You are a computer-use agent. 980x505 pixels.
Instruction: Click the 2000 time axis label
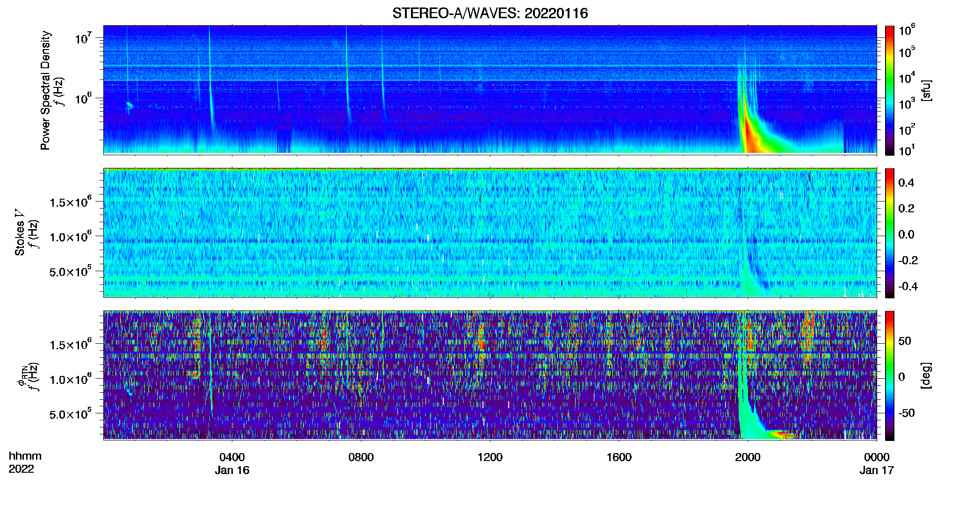pyautogui.click(x=748, y=457)
